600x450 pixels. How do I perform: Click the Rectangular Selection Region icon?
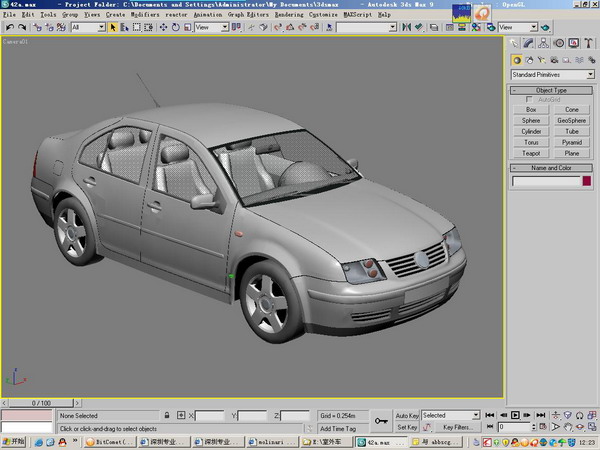137,27
